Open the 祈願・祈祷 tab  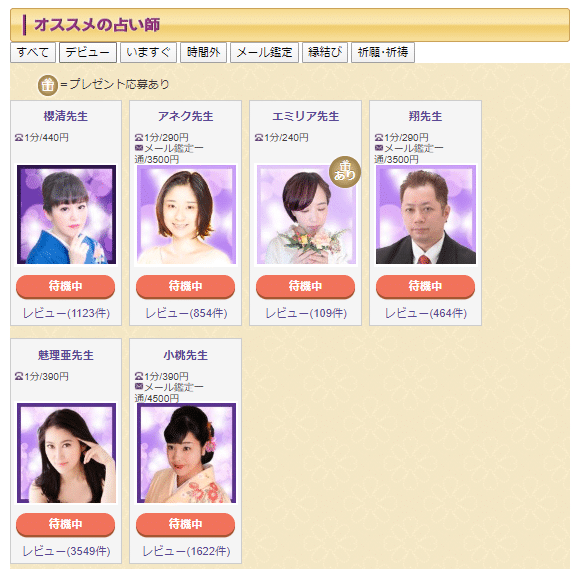click(383, 52)
